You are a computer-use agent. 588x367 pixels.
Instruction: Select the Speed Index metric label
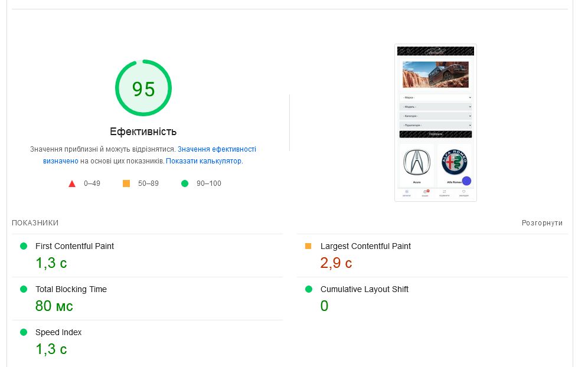pos(58,332)
